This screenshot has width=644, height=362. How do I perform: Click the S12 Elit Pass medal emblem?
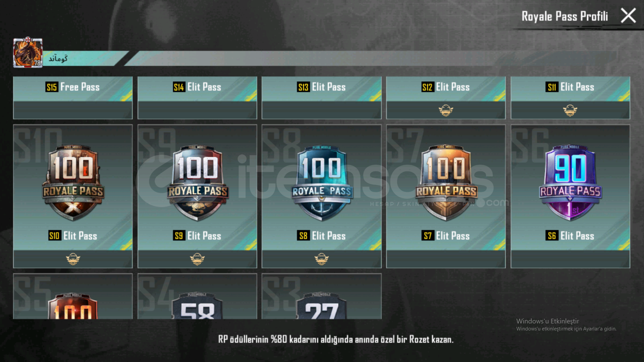(446, 110)
